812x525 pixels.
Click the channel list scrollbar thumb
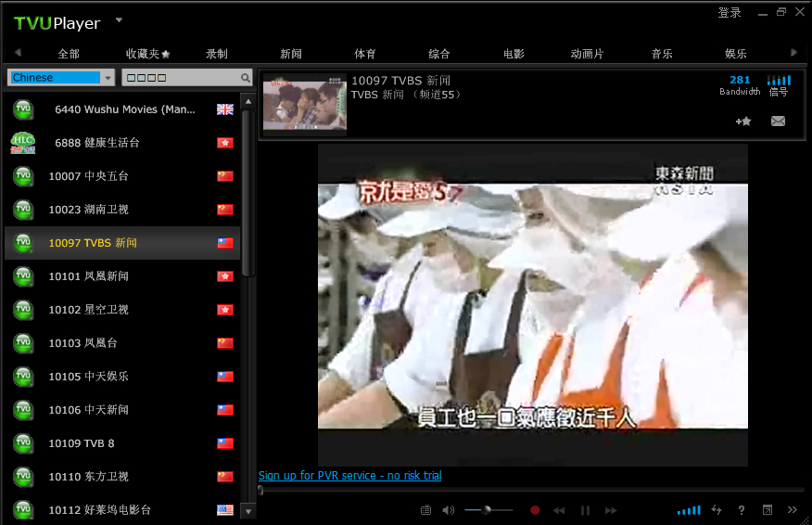[x=248, y=193]
